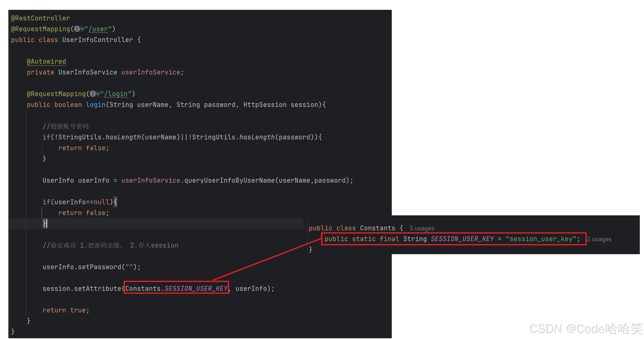Screen dimensions: 644x339
Task: Click the @RestController annotation
Action: pos(41,18)
